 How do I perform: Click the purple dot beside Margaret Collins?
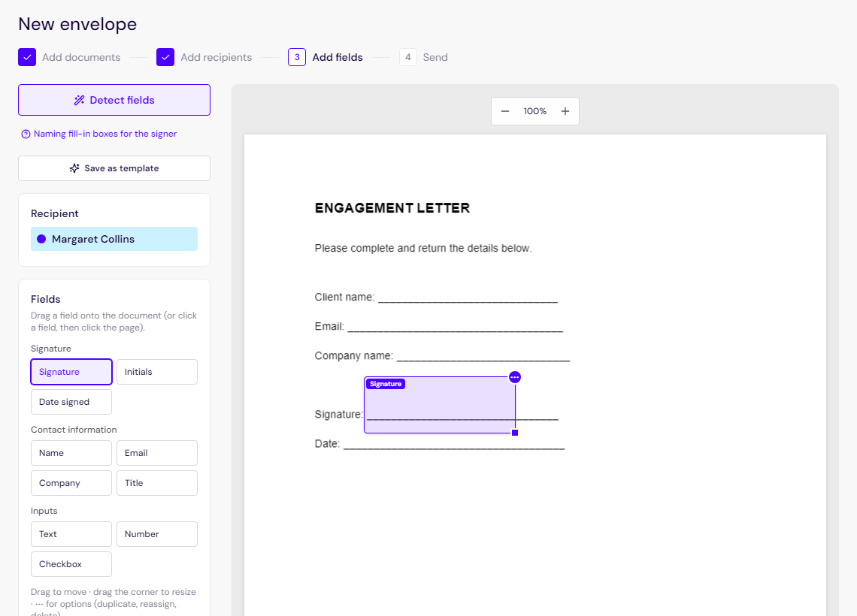(41, 239)
